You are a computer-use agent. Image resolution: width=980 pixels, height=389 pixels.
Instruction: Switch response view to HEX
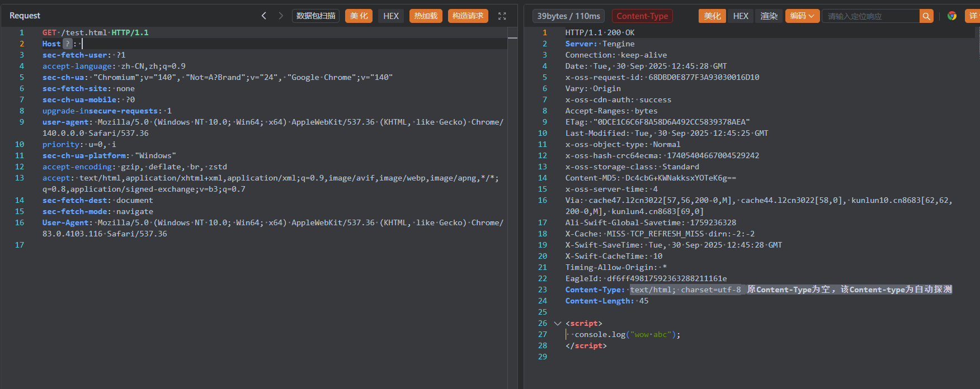pos(741,16)
